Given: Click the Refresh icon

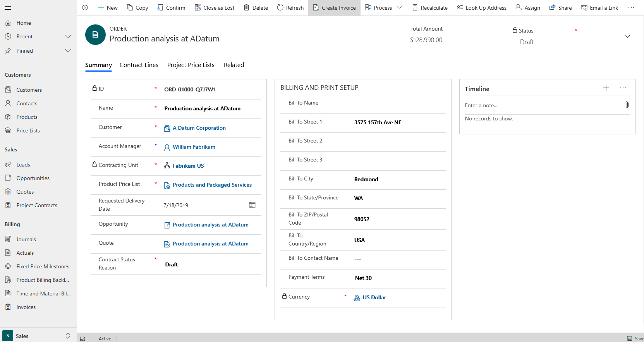Looking at the screenshot, I should click(280, 8).
